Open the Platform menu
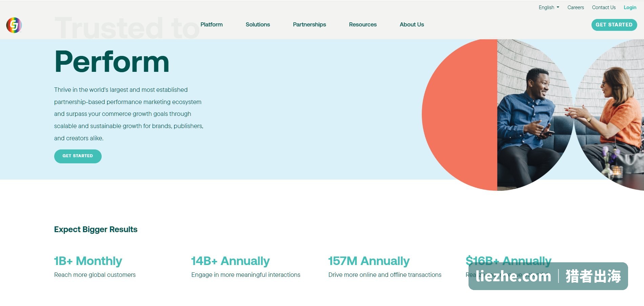Image resolution: width=644 pixels, height=306 pixels. [x=211, y=24]
